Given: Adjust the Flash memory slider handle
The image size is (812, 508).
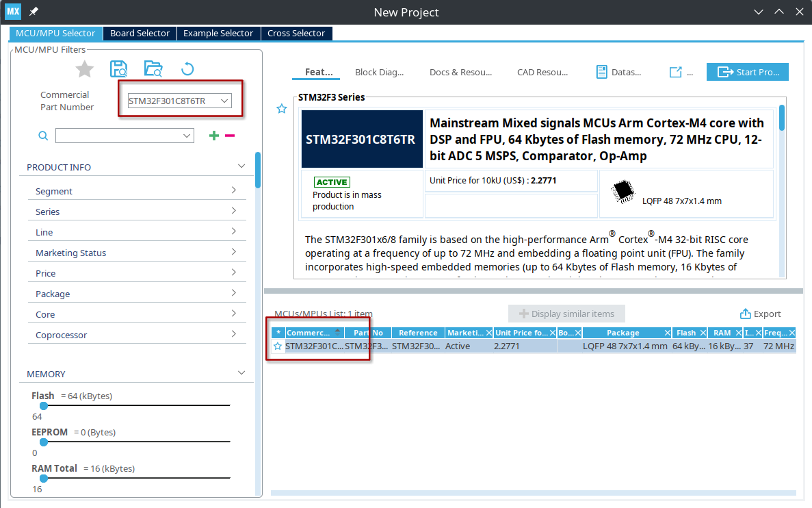Looking at the screenshot, I should (x=44, y=406).
